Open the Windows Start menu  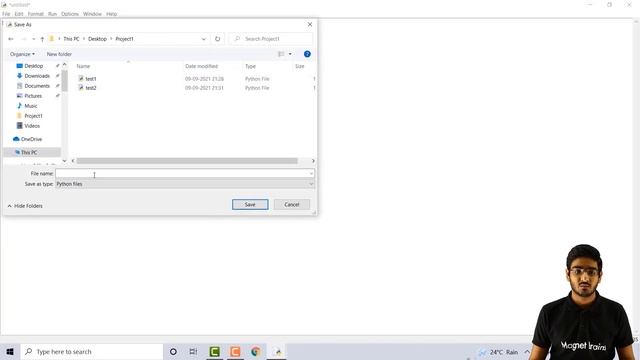click(x=10, y=351)
